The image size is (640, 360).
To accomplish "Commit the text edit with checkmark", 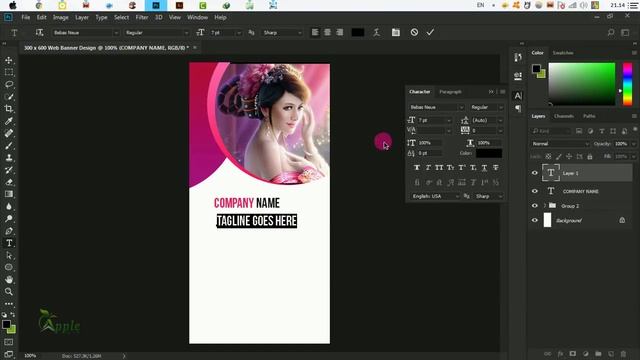I will (430, 32).
